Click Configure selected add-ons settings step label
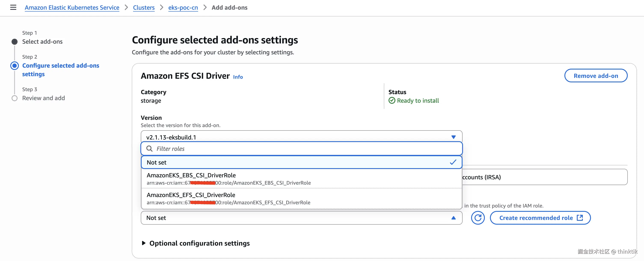Image resolution: width=644 pixels, height=261 pixels. click(x=61, y=70)
